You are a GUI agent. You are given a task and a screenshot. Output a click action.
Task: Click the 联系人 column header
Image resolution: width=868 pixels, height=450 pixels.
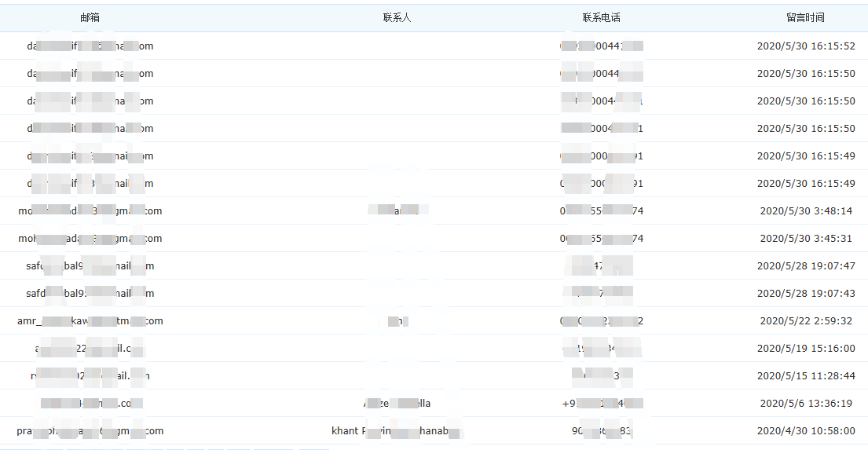(397, 17)
